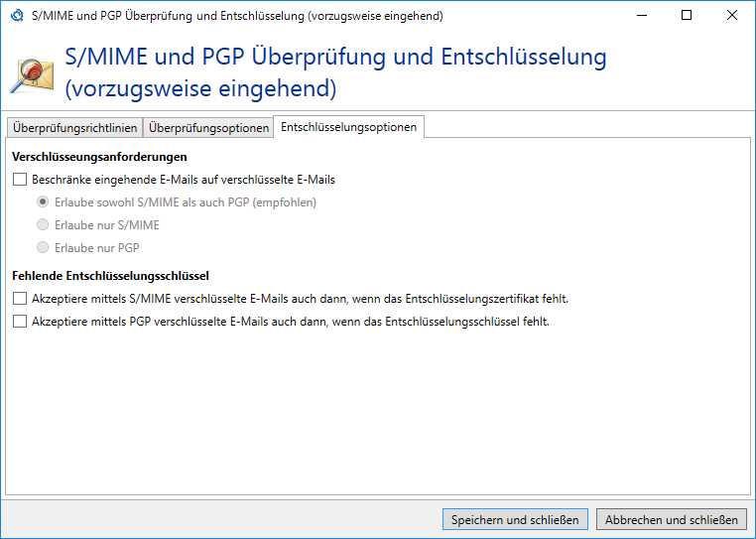756x539 pixels.
Task: Click the large S/MIME und PGP heading text
Action: coord(335,72)
